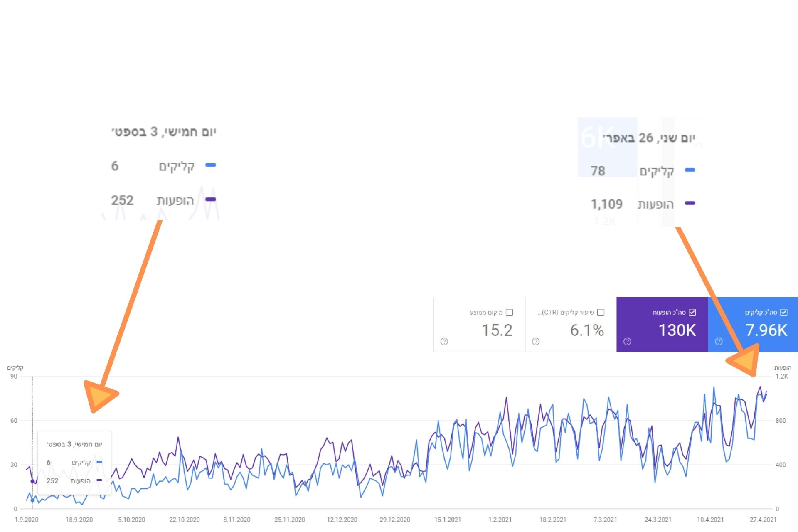
Task: Click the 8.11.2020 date label on chart axis
Action: click(237, 520)
